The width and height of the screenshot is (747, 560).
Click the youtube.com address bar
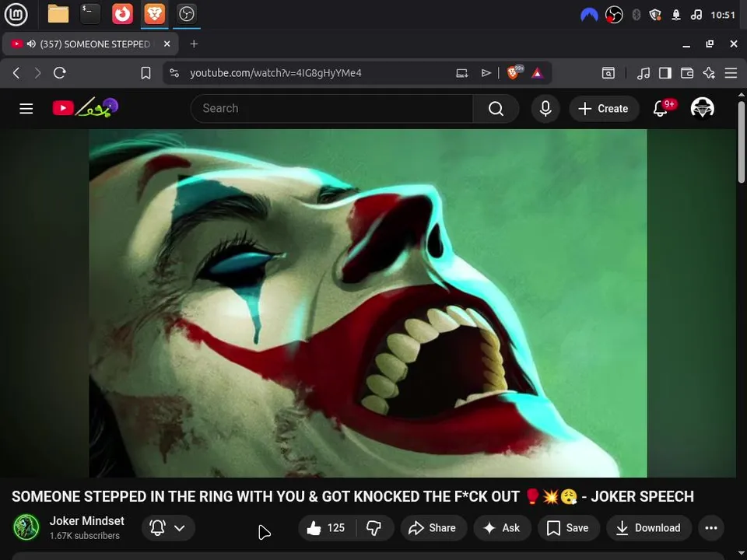click(x=275, y=73)
